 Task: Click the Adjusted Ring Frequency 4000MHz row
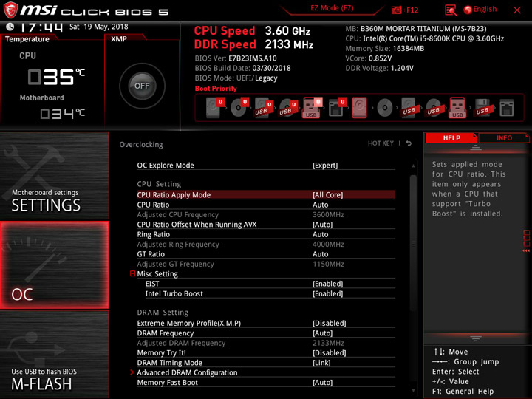pyautogui.click(x=266, y=244)
